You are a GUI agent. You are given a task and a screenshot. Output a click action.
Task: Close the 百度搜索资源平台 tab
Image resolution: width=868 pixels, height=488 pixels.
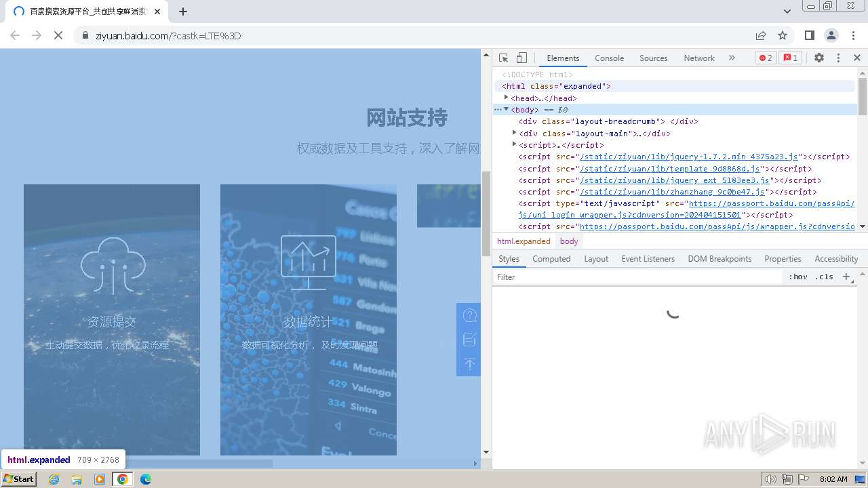click(157, 12)
